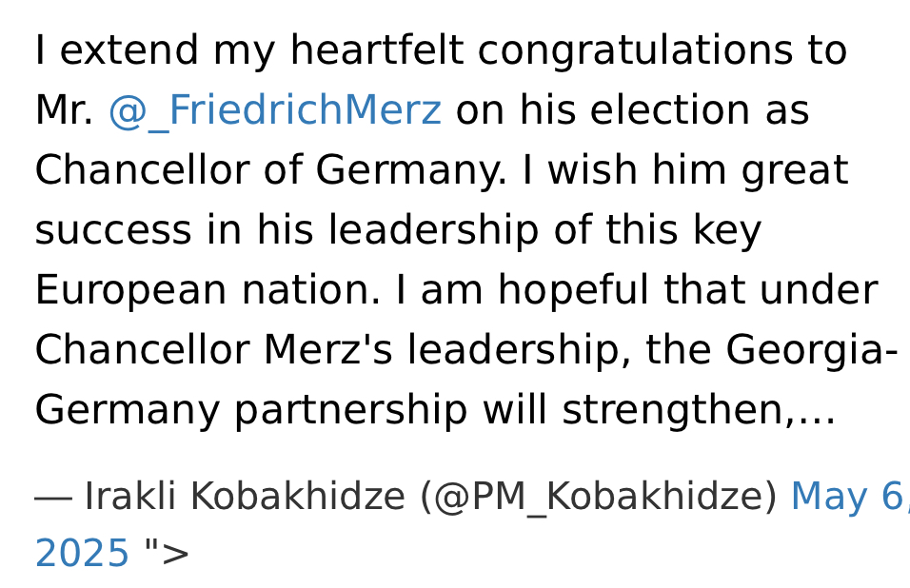Click the author name Irakli Kobakhidze
Viewport: 910px width, 588px height.
(245, 497)
